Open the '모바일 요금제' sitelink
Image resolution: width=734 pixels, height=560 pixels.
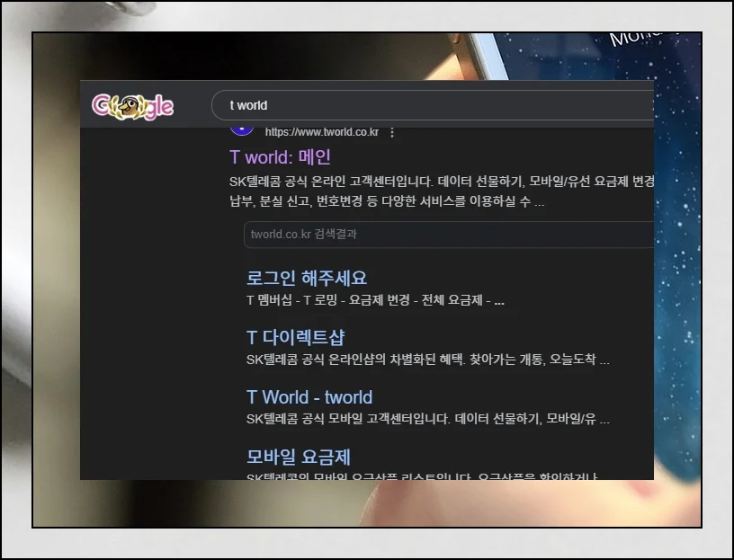click(297, 458)
